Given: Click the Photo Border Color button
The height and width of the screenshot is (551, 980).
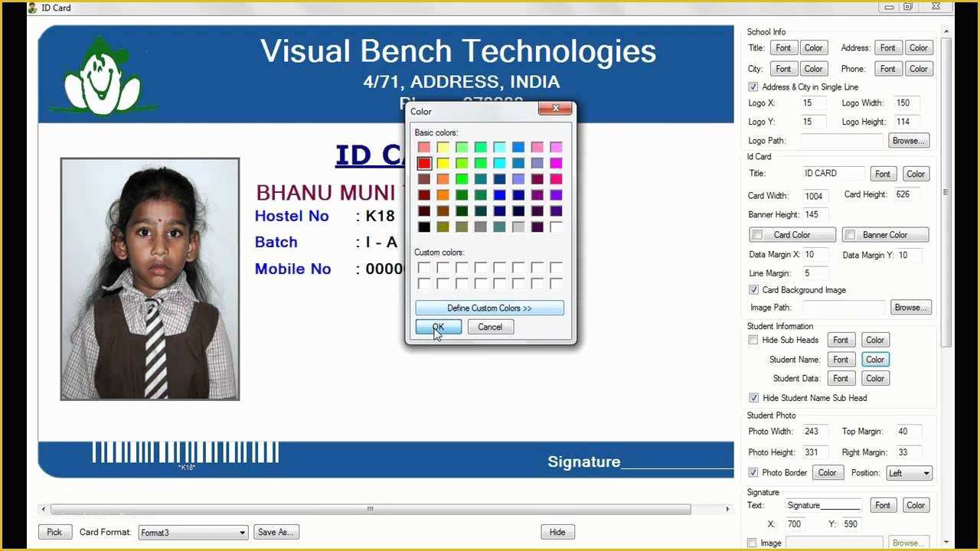Looking at the screenshot, I should point(828,473).
